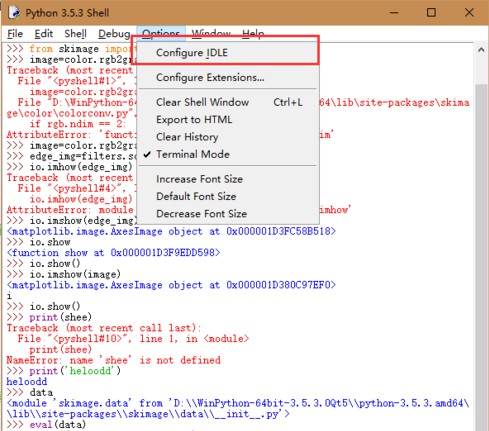The width and height of the screenshot is (489, 431).
Task: Click the scrollbar up arrow
Action: (x=481, y=50)
